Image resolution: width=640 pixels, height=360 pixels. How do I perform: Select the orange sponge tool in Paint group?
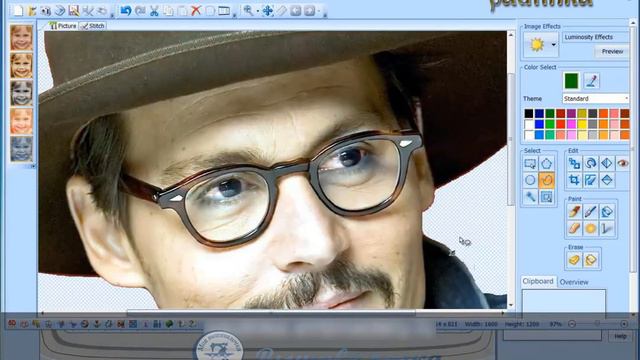pos(590,228)
